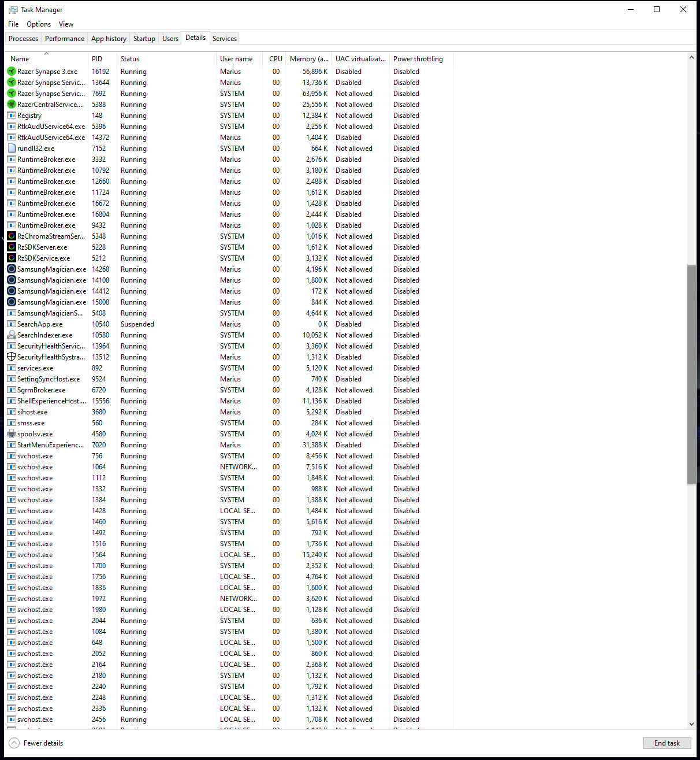This screenshot has height=760, width=700.
Task: Click the vertical scrollbar thumb
Action: (x=691, y=374)
